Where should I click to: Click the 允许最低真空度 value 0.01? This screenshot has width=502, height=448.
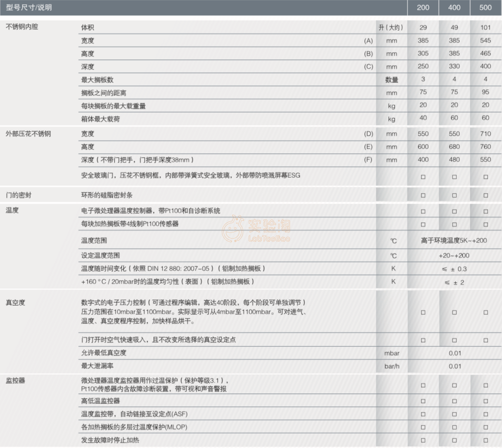pos(454,353)
